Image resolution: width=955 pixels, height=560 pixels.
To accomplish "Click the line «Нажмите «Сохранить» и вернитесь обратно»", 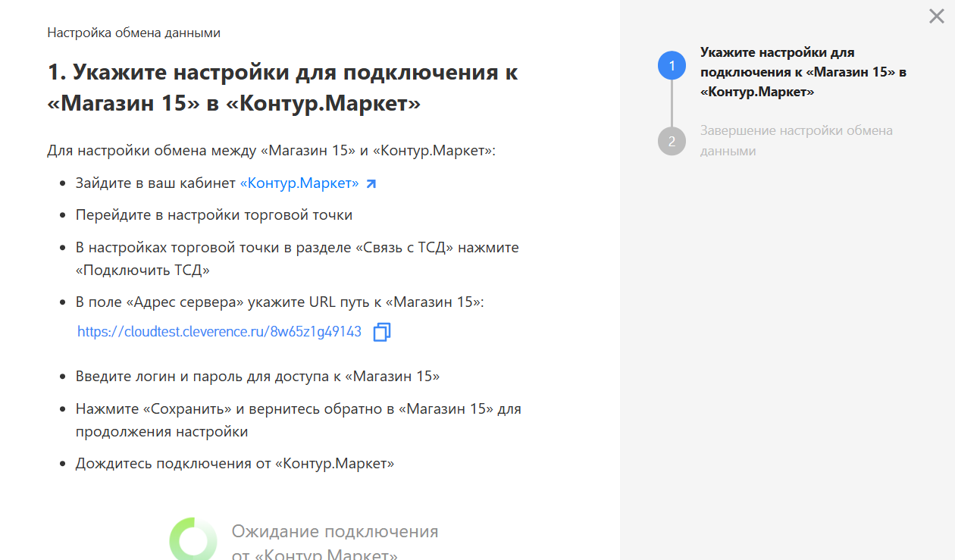I will coord(299,420).
